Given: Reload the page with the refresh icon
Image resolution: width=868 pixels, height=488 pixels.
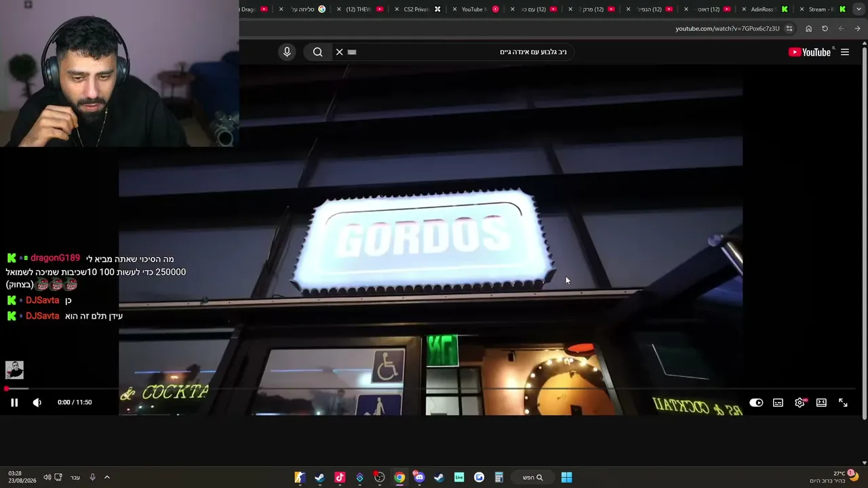Looking at the screenshot, I should tap(825, 28).
